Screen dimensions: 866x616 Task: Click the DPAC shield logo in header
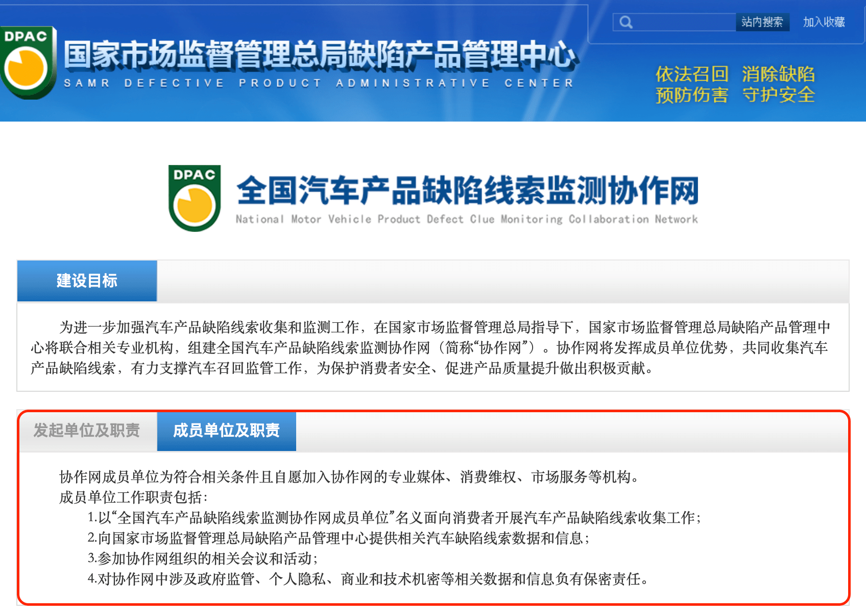[28, 62]
